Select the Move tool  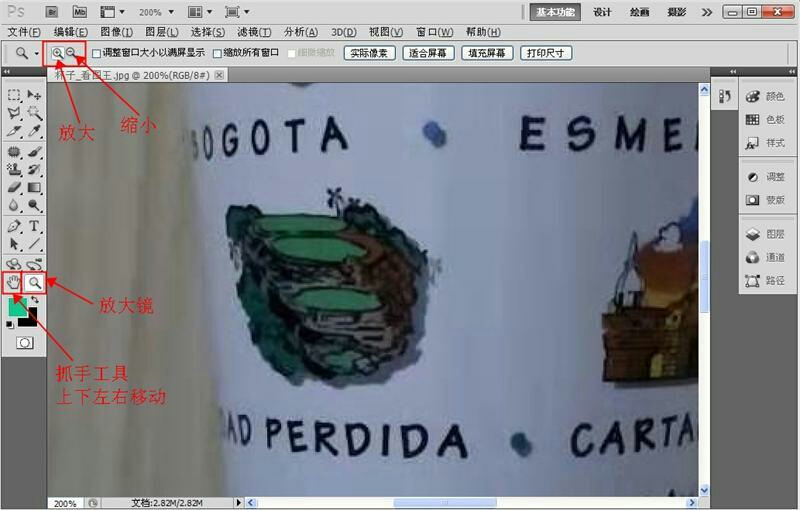click(x=34, y=95)
